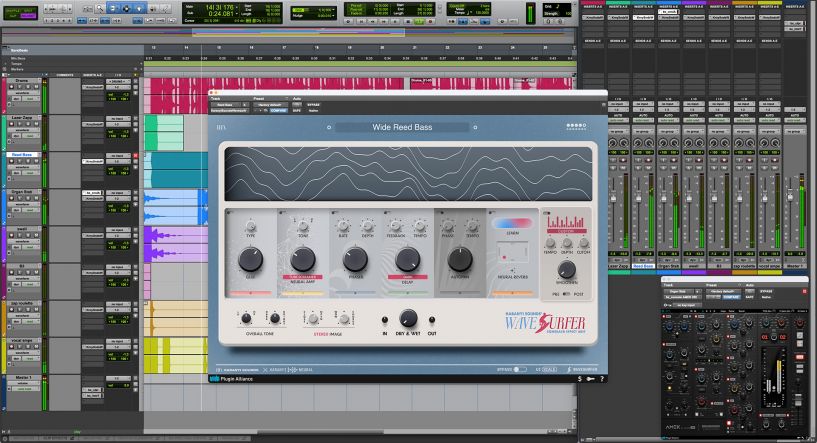Click the LFO bar-graph display in Shockwave section
The width and height of the screenshot is (817, 443).
[x=566, y=224]
